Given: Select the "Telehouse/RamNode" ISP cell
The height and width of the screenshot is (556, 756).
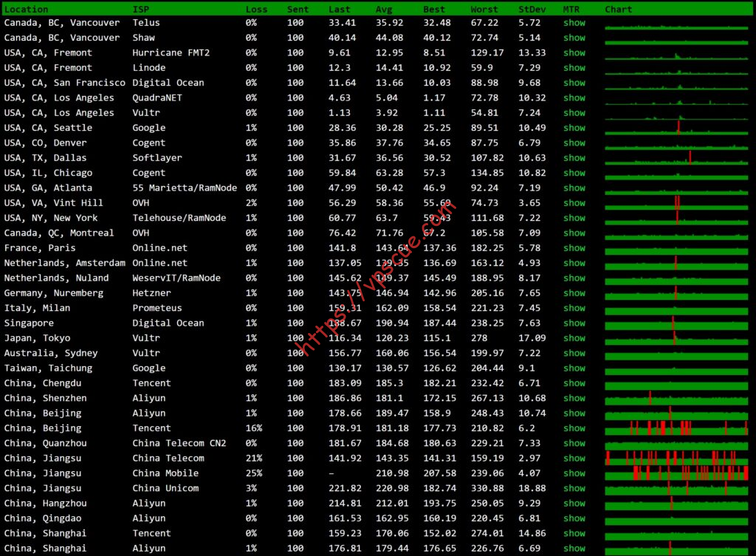Looking at the screenshot, I should [179, 218].
